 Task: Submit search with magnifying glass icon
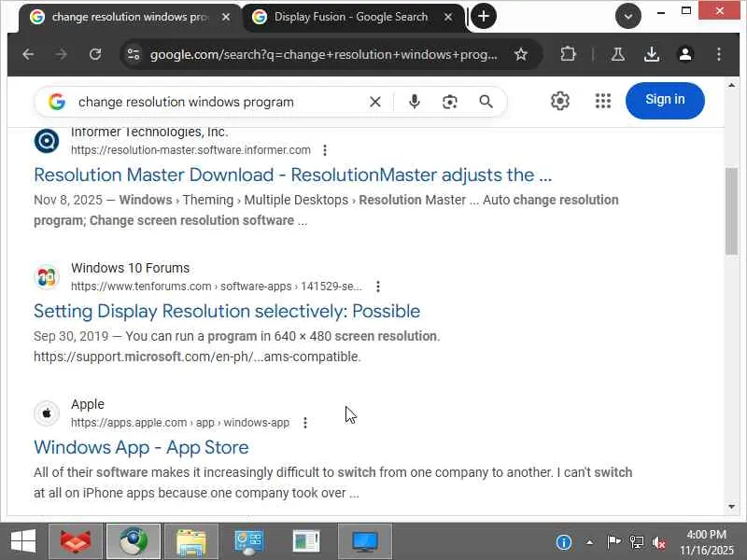tap(486, 102)
